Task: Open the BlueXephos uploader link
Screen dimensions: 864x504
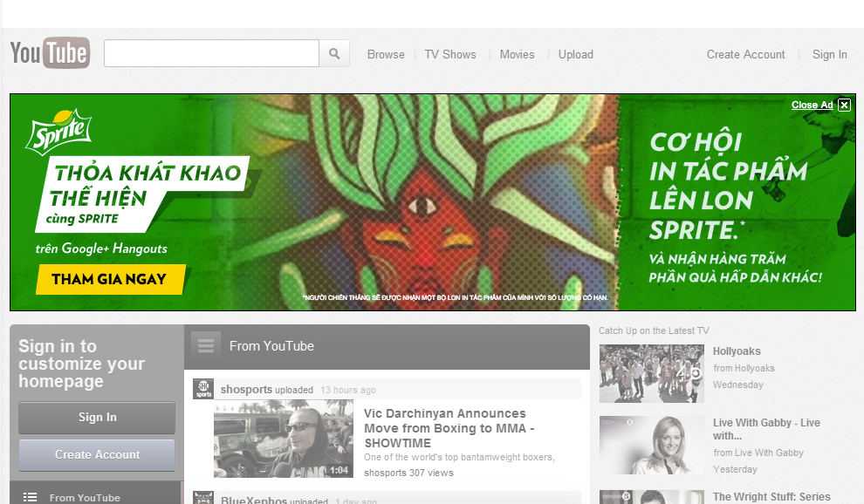Action: [253, 500]
